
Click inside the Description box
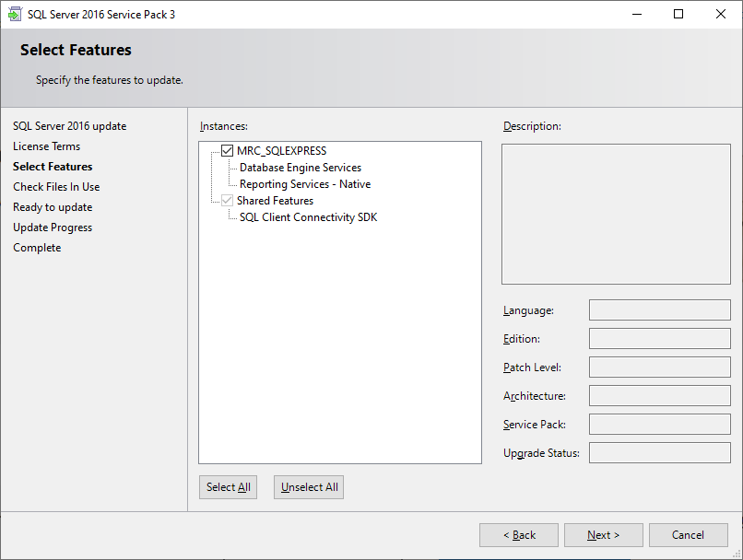coord(616,214)
